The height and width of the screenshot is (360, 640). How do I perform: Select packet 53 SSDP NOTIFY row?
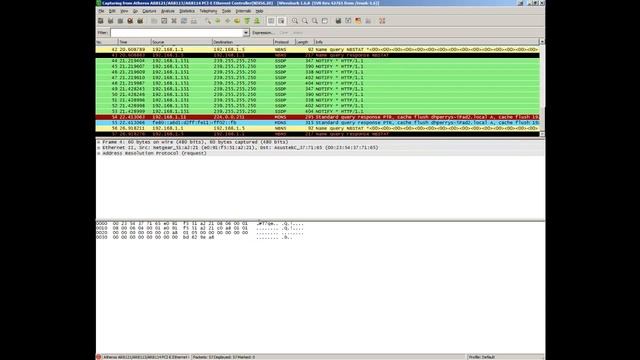coord(318,111)
